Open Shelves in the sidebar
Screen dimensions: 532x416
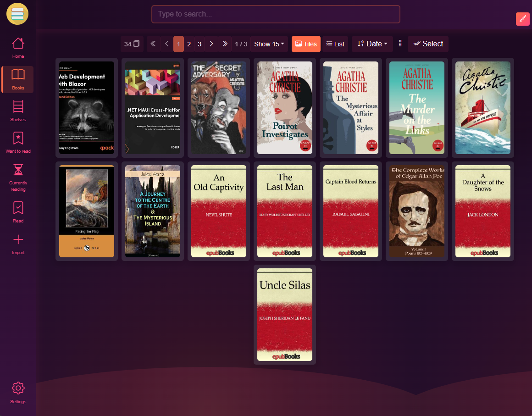point(18,111)
